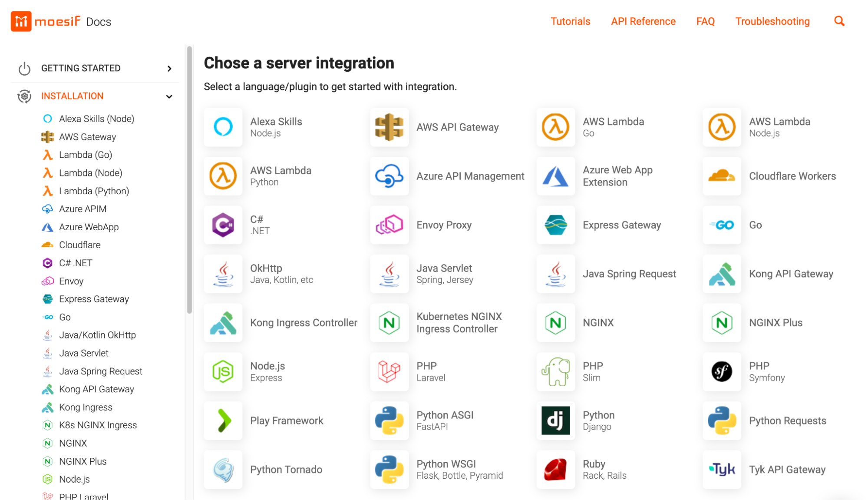The width and height of the screenshot is (868, 500).
Task: Open Kong Ingress sidebar link
Action: click(86, 407)
